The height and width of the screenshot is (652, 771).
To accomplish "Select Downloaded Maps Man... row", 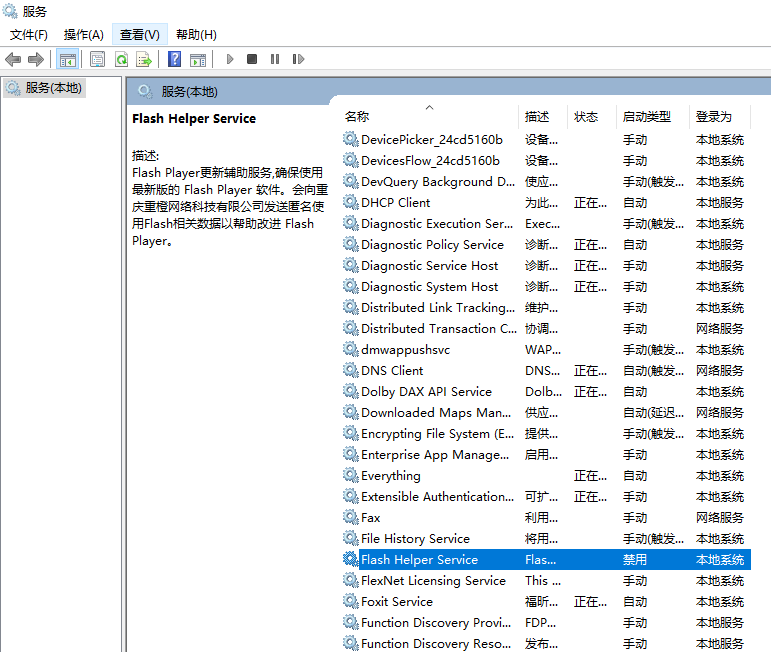I will click(546, 413).
